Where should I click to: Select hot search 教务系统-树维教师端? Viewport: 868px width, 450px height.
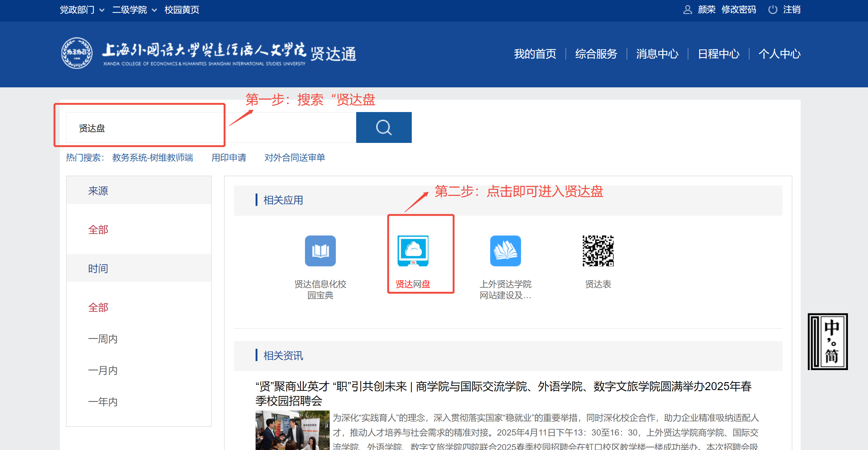click(x=153, y=158)
